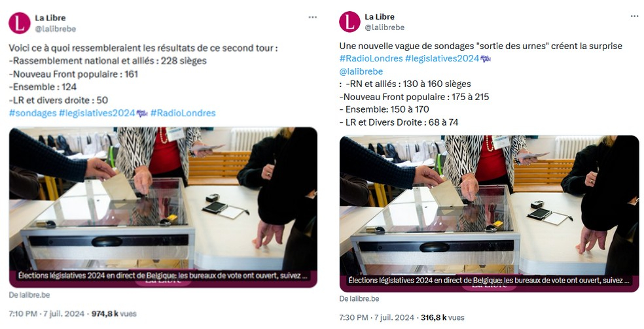Click 'De lalibre.be' source under right tweet
The height and width of the screenshot is (329, 644).
pos(359,299)
